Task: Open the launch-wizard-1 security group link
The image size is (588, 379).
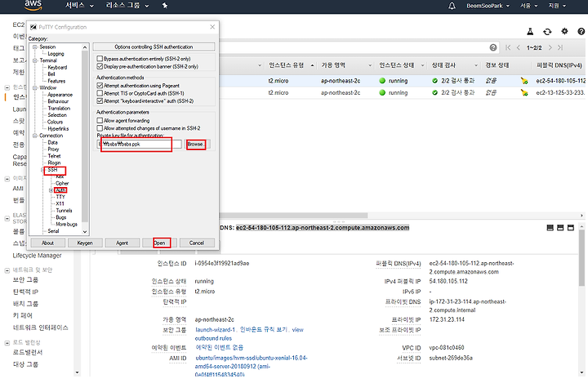Action: click(216, 329)
